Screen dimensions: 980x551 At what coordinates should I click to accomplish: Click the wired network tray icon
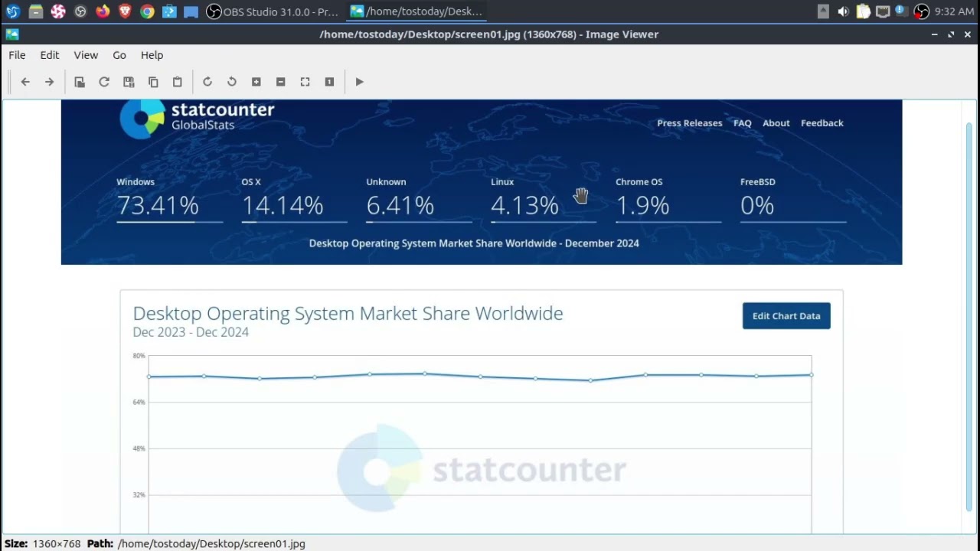pyautogui.click(x=882, y=11)
